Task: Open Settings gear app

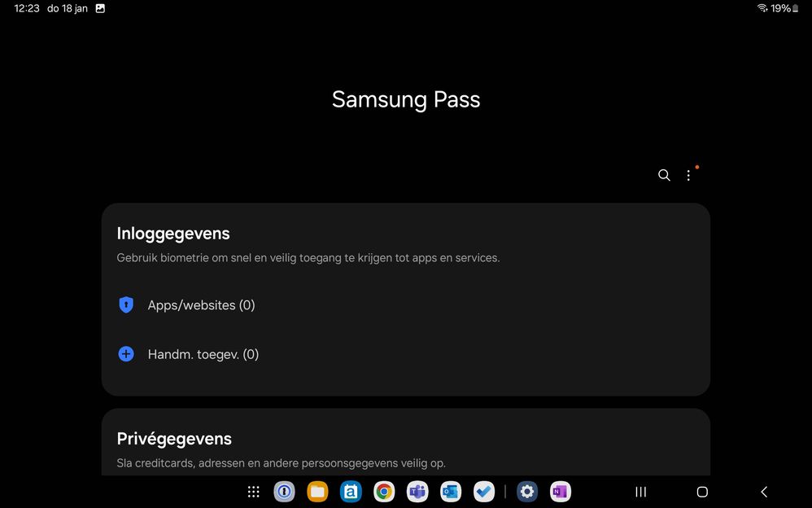Action: click(527, 492)
